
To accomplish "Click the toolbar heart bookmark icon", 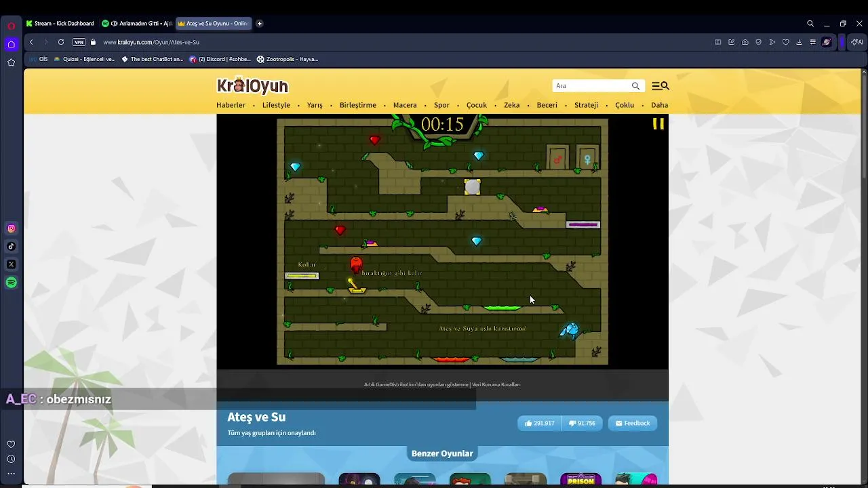I will (786, 42).
